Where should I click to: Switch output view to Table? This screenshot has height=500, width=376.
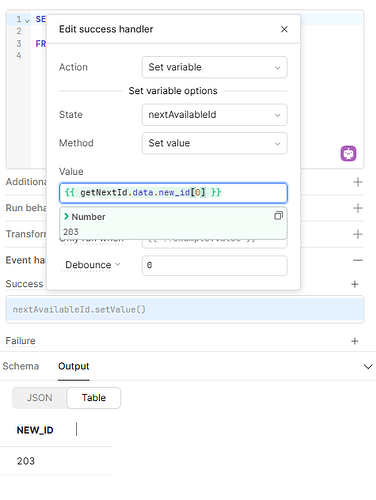click(x=94, y=398)
